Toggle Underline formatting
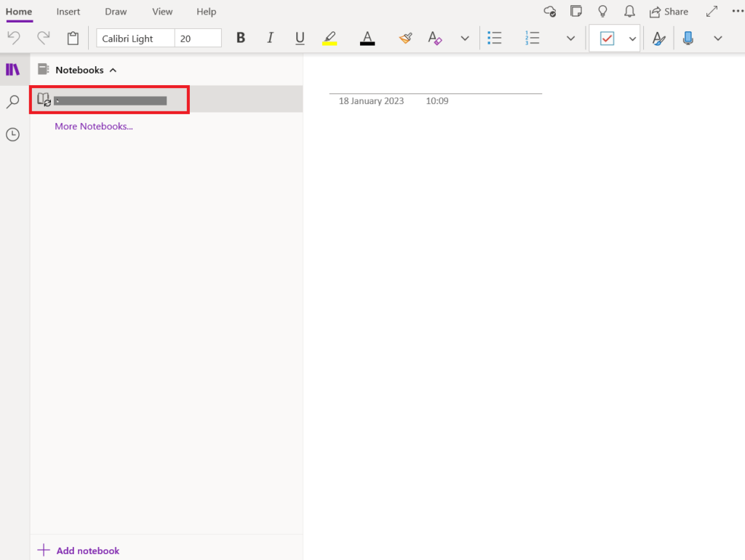The image size is (745, 560). (x=300, y=38)
